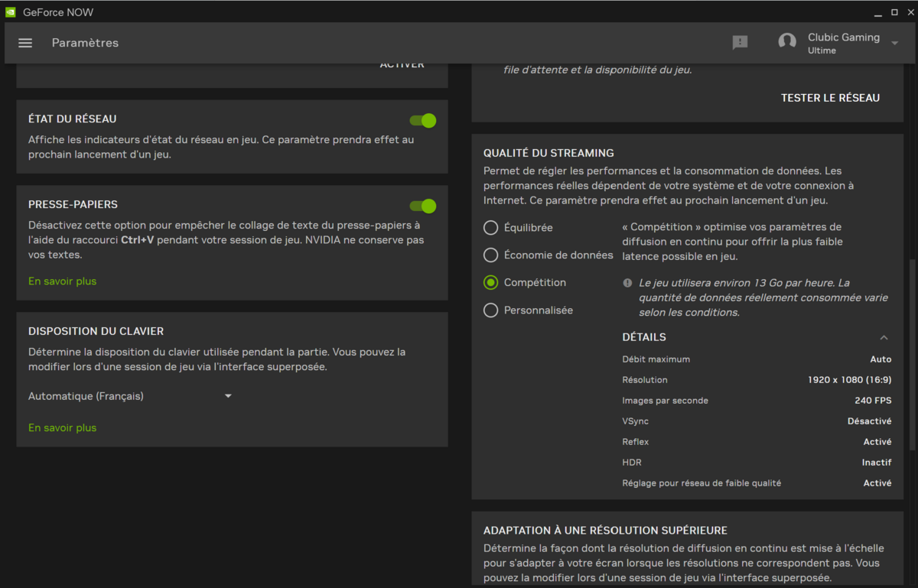Click the Débit maximum Auto value
Screen dimensions: 918x588
pos(881,359)
